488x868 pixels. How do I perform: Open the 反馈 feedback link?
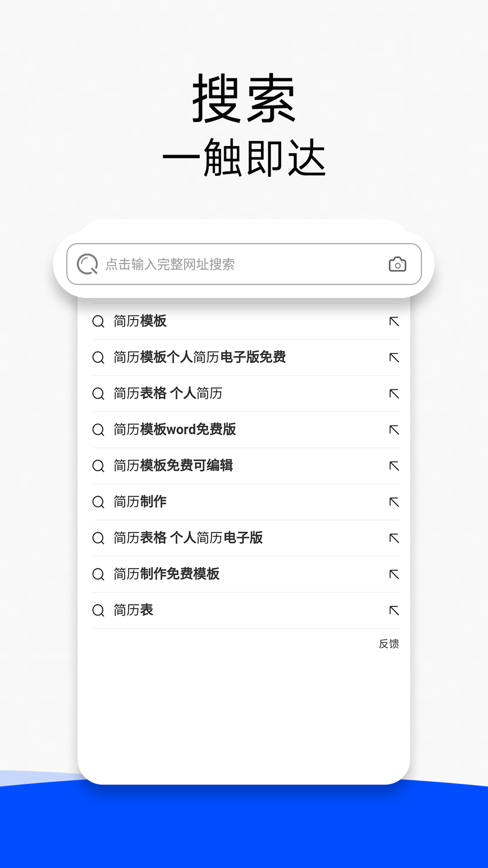389,644
